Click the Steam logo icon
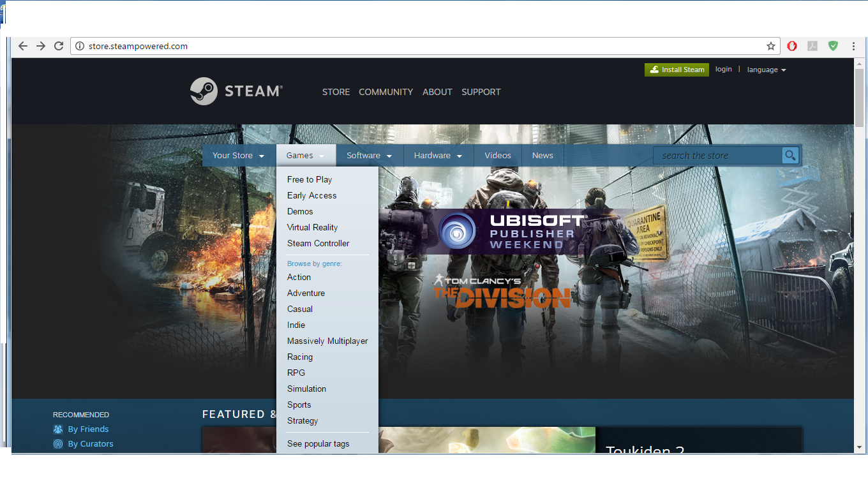Image resolution: width=868 pixels, height=490 pixels. tap(204, 91)
